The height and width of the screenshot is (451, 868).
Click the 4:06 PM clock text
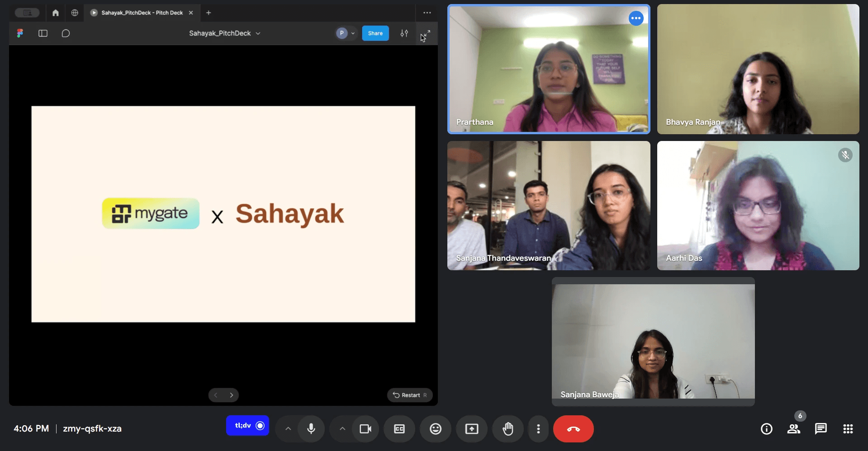click(31, 428)
